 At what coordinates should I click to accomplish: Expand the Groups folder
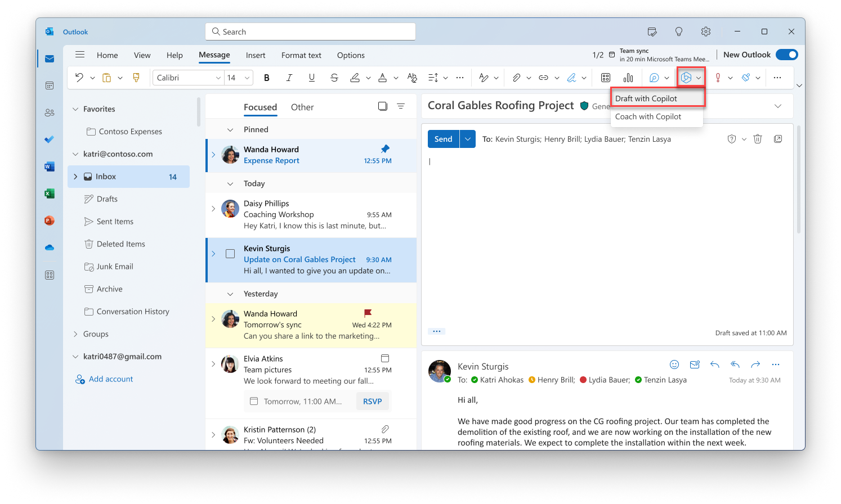75,334
